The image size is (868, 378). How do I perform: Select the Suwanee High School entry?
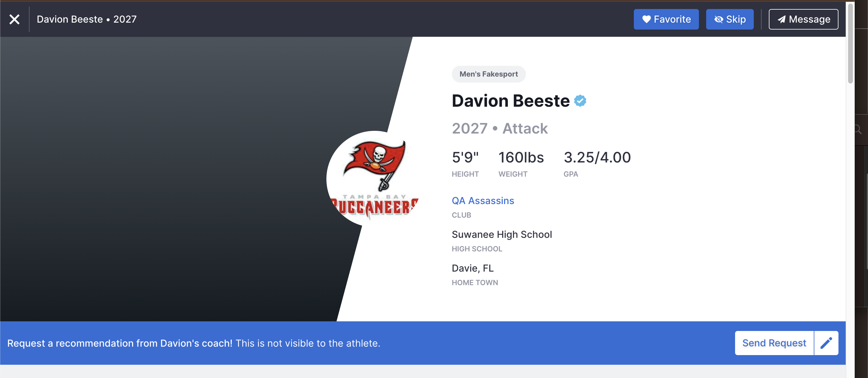coord(502,235)
